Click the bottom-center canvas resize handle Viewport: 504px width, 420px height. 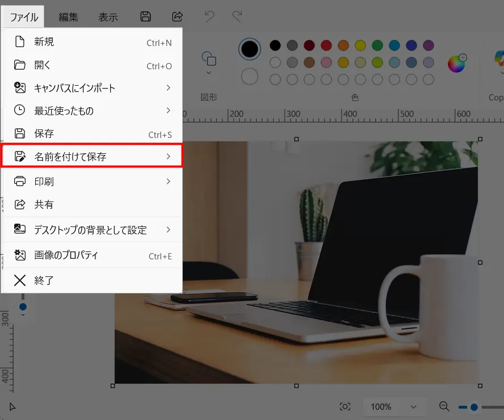pyautogui.click(x=296, y=385)
